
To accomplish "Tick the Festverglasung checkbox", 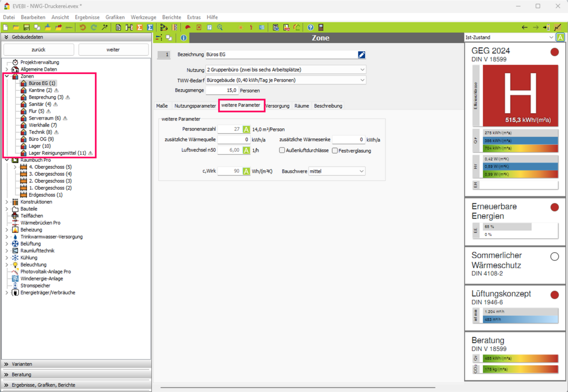I will pyautogui.click(x=335, y=150).
